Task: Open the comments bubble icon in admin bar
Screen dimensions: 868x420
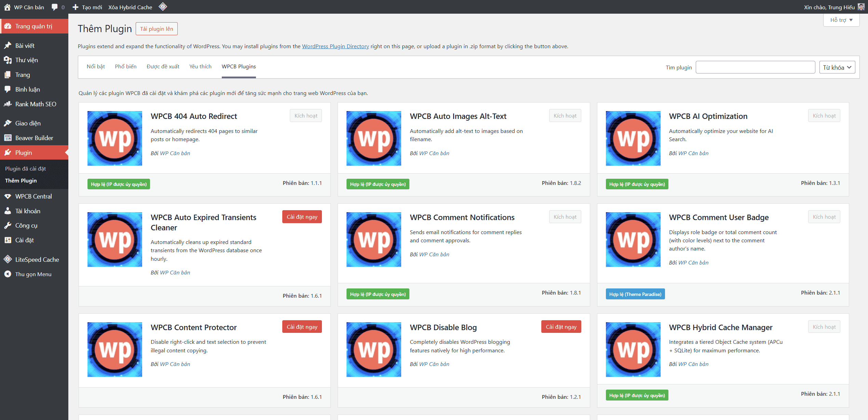Action: 55,7
